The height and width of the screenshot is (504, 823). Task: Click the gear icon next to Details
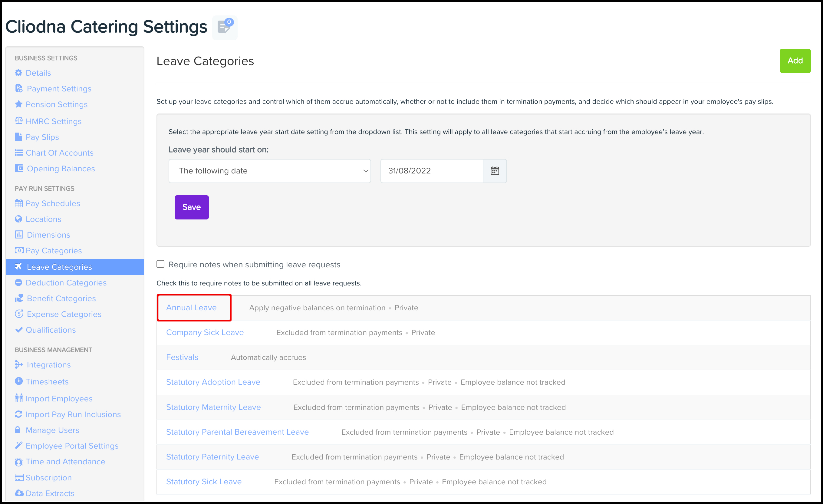pyautogui.click(x=18, y=73)
